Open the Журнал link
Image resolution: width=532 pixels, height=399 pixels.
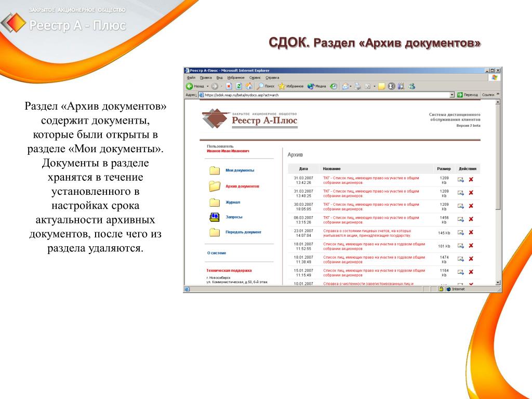233,202
